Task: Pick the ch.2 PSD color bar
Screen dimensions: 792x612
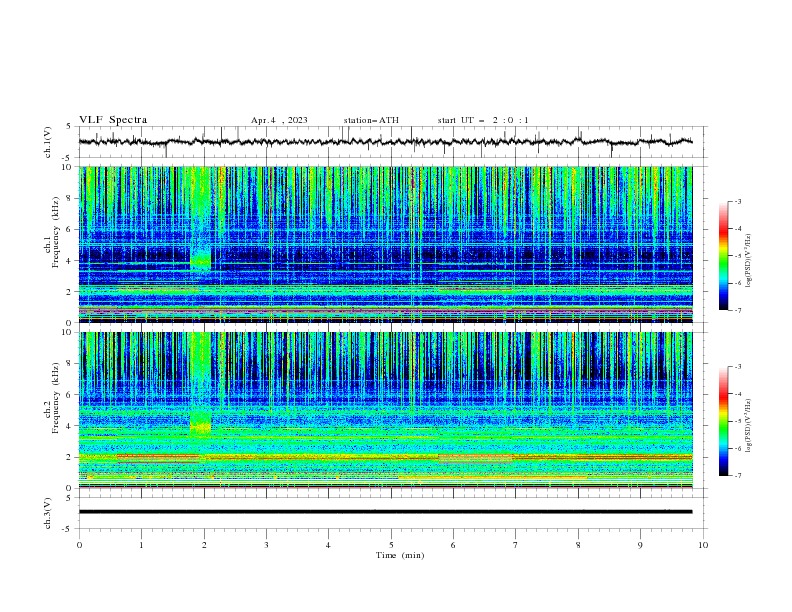Action: (723, 421)
